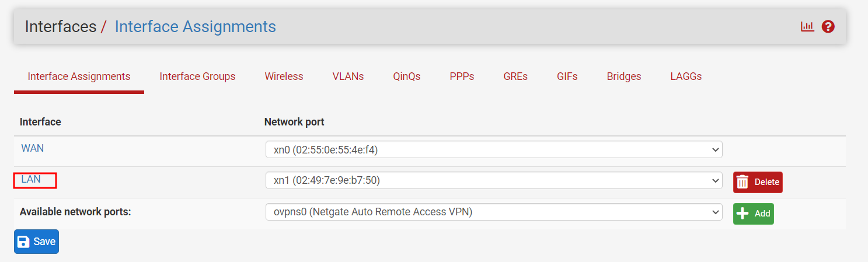Add the available network port
The image size is (868, 262).
click(x=753, y=214)
